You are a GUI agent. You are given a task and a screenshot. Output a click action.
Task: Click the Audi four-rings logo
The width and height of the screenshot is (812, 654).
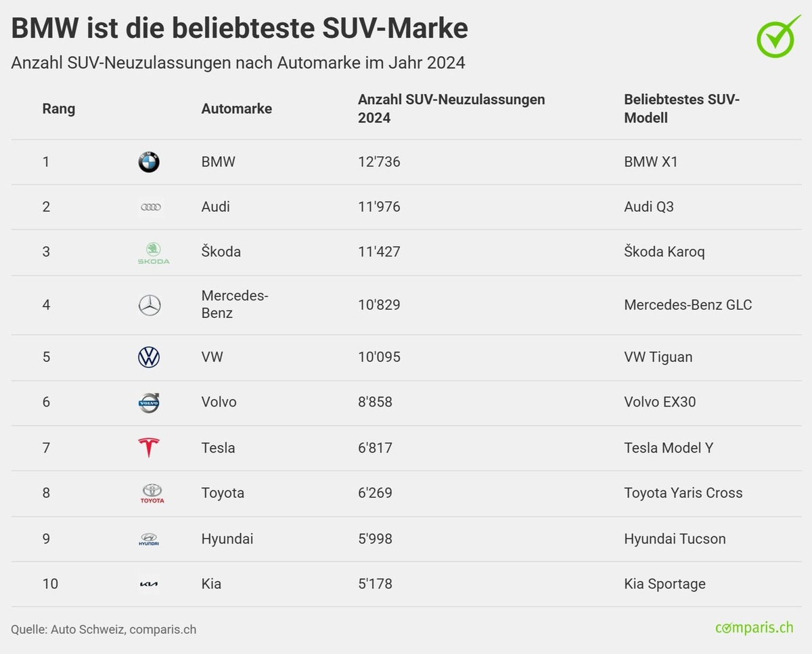(150, 207)
